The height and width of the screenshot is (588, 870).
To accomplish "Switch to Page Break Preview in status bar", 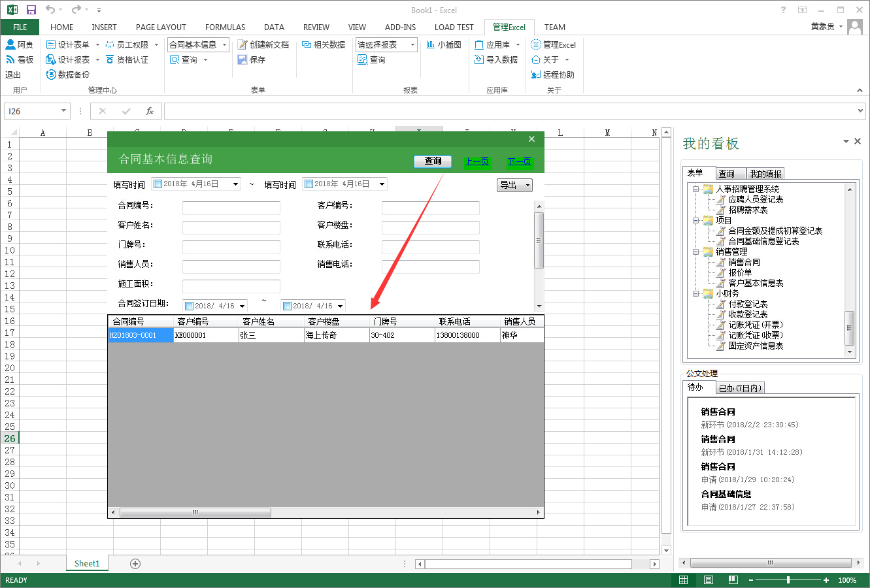I will tap(733, 580).
